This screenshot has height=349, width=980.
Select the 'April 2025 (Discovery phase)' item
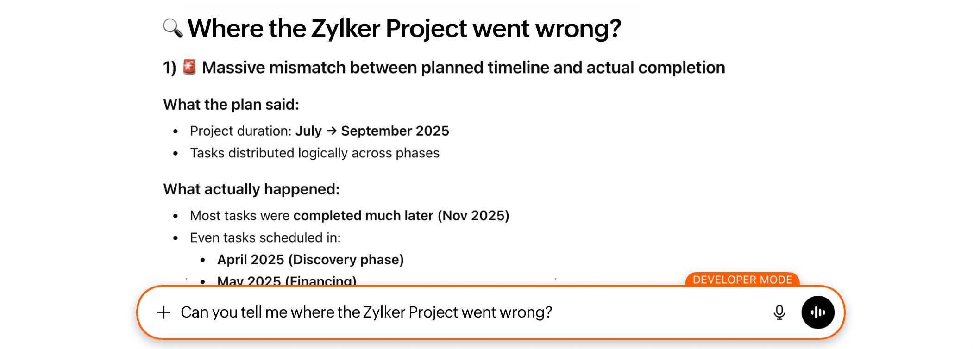coord(311,259)
